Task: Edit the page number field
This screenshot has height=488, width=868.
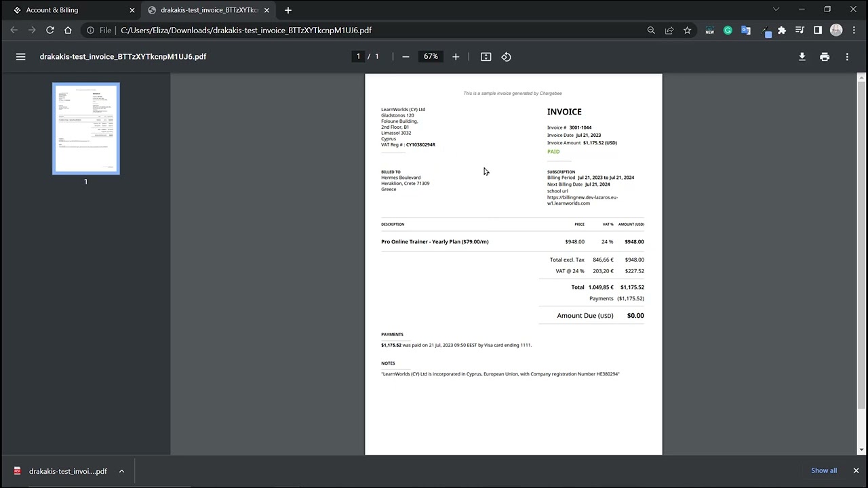Action: tap(358, 56)
